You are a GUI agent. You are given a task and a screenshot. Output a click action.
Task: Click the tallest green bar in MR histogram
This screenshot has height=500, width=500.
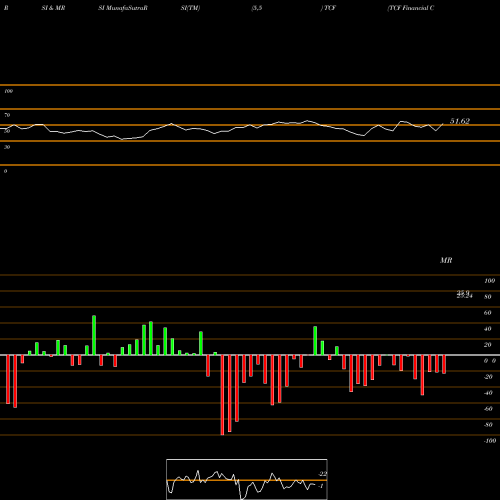click(x=94, y=335)
